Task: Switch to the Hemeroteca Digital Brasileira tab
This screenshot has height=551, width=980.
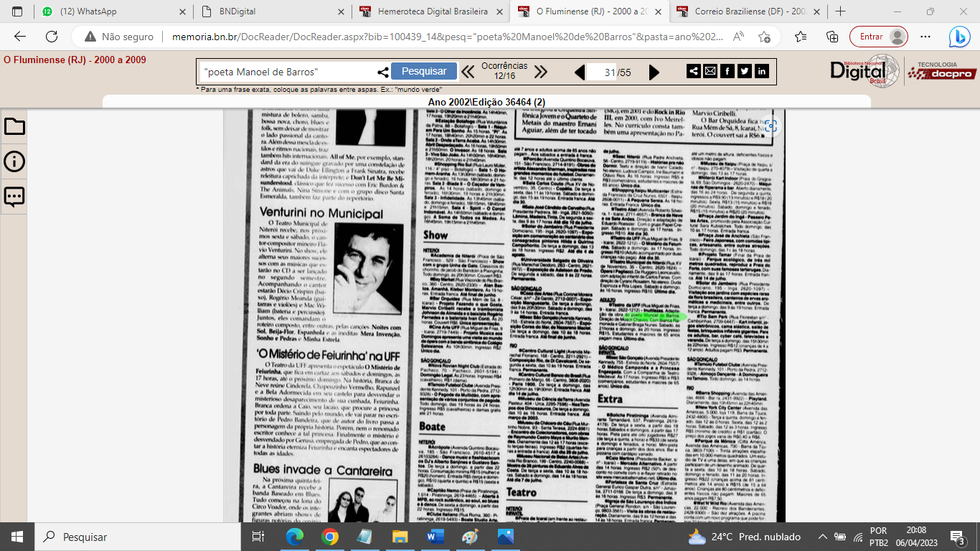Action: [x=430, y=11]
